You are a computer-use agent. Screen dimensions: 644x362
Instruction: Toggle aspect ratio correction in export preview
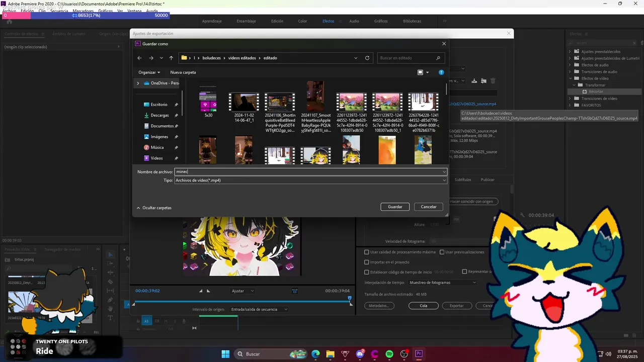pyautogui.click(x=295, y=291)
